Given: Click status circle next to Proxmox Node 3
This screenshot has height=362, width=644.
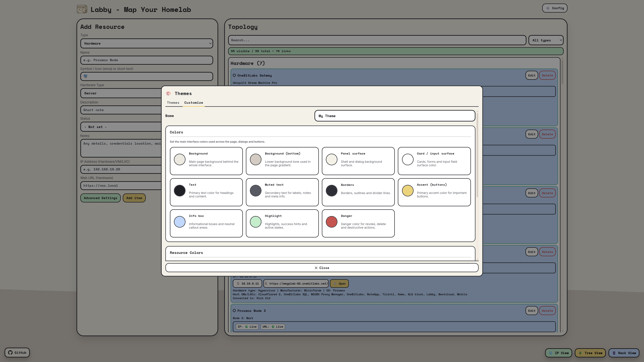Looking at the screenshot, I should (x=234, y=311).
